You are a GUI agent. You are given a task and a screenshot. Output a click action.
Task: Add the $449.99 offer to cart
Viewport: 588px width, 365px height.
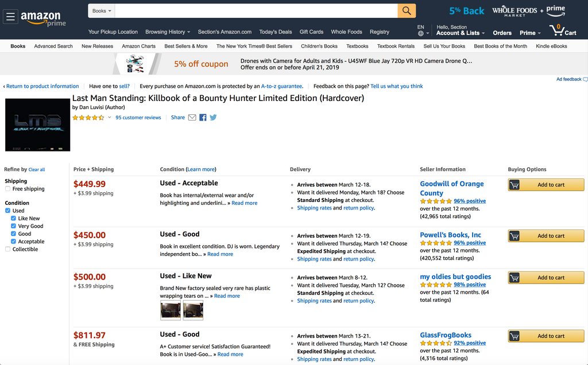[x=546, y=185]
